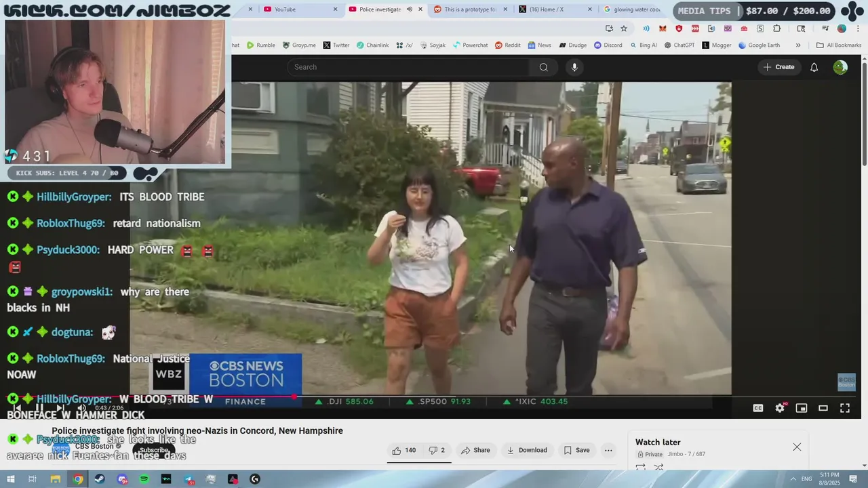The width and height of the screenshot is (868, 488).
Task: Save the video to a playlist
Action: coord(576,450)
